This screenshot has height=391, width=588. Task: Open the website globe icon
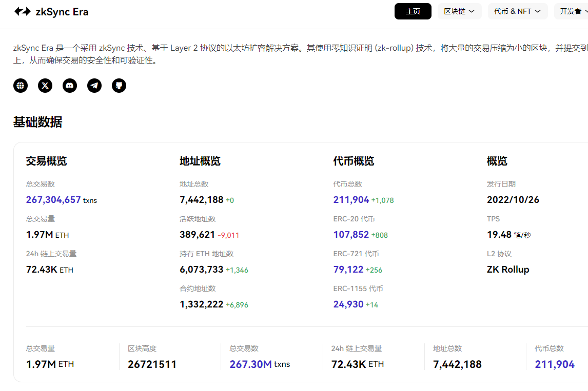[x=21, y=86]
